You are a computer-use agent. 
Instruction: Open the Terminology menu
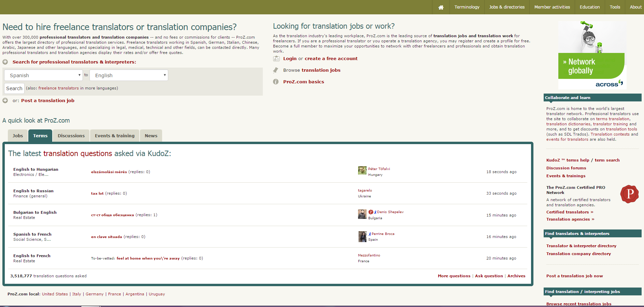(467, 7)
